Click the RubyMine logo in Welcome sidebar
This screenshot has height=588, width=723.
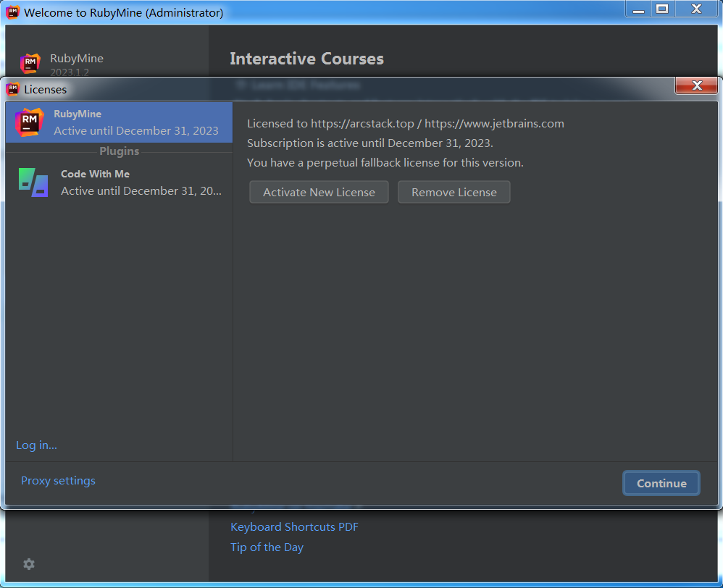click(30, 64)
